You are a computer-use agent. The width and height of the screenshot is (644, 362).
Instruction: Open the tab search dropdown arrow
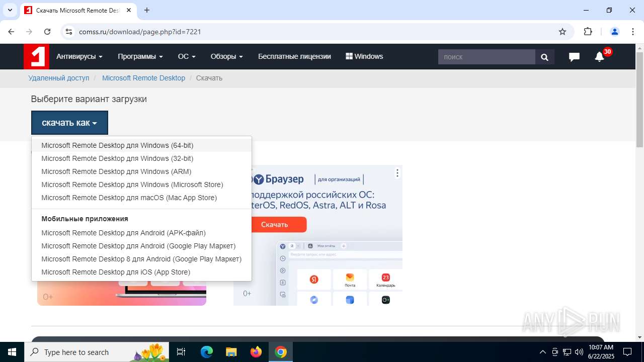click(10, 10)
